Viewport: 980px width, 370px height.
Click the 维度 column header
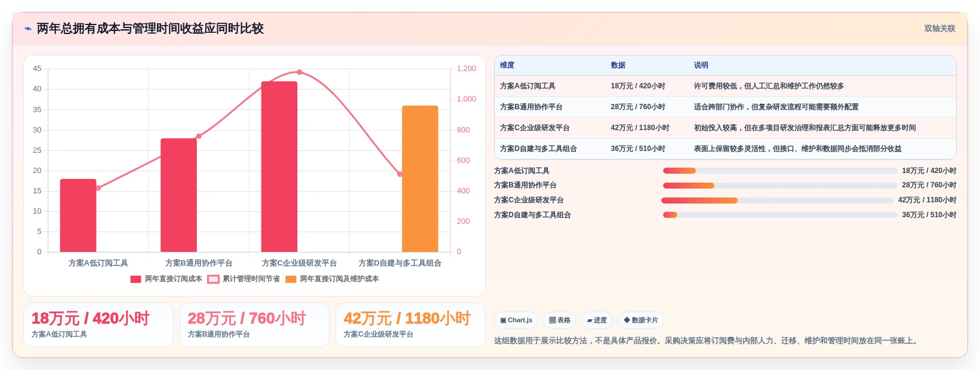(x=507, y=65)
